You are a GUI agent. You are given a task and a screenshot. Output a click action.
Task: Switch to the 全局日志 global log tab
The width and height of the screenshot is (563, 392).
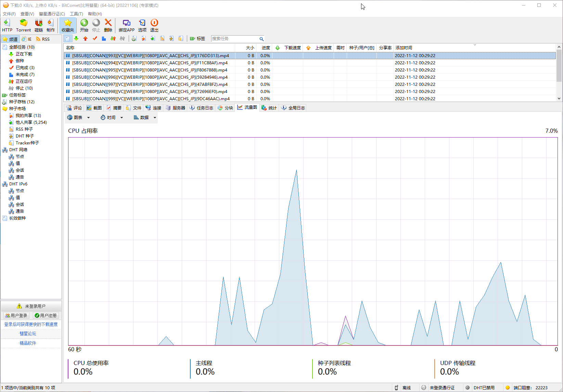coord(293,108)
